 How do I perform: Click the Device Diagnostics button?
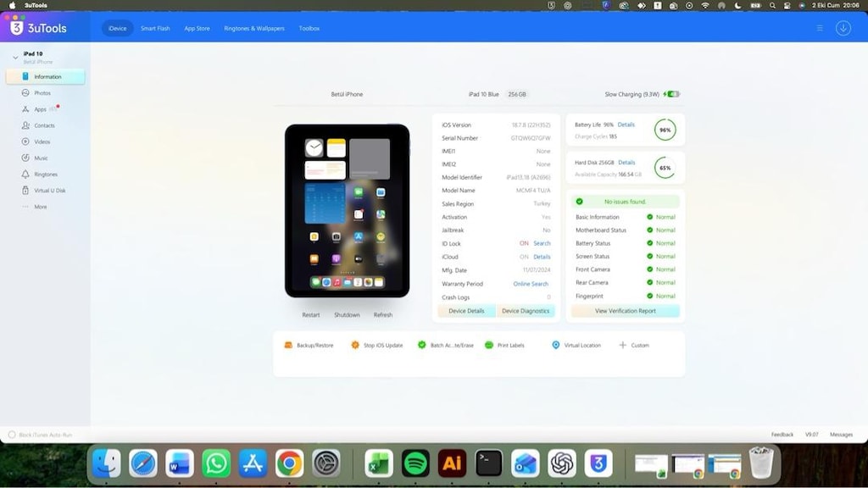tap(526, 311)
